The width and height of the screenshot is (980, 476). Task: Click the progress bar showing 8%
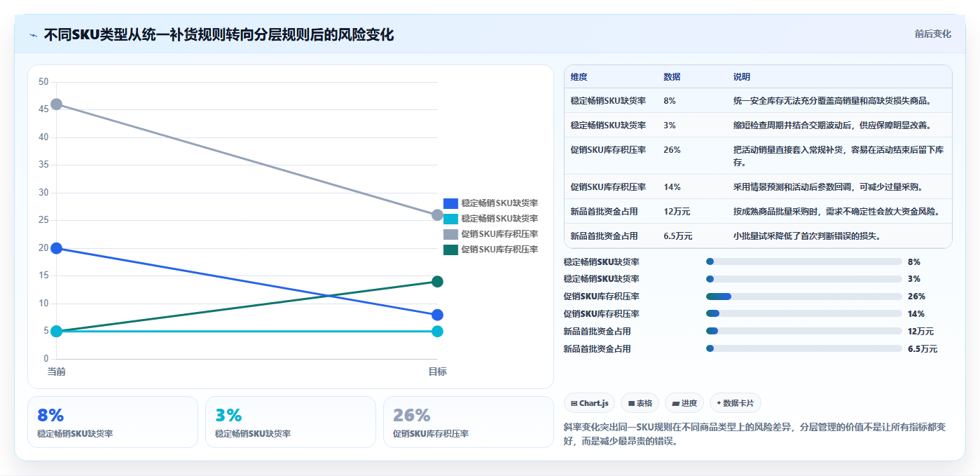(x=804, y=261)
